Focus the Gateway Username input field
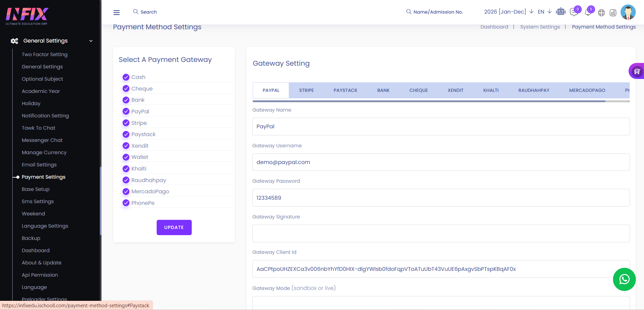 click(441, 162)
